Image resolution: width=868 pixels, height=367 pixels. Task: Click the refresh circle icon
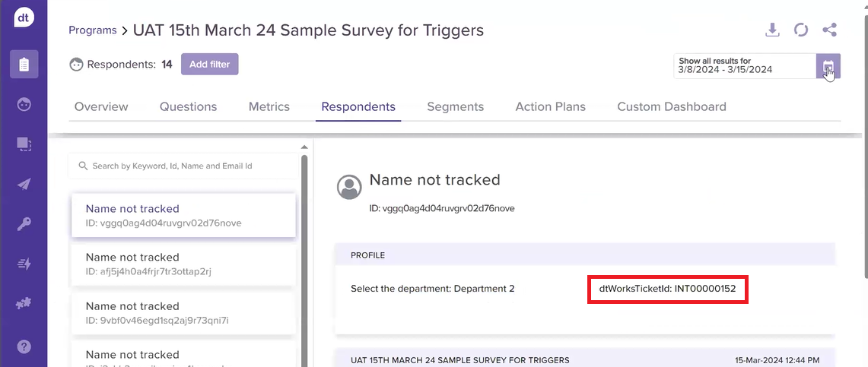(x=800, y=30)
